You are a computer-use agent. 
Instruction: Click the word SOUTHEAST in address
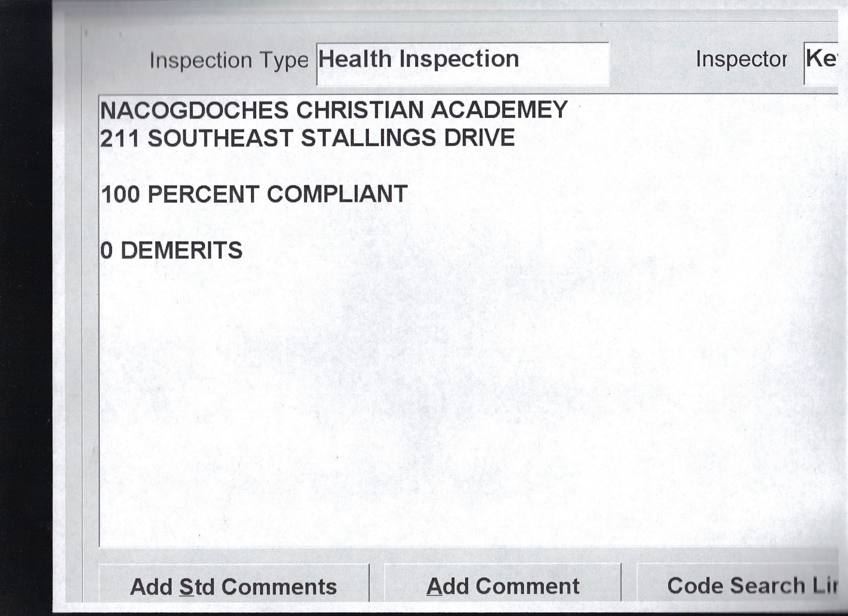pyautogui.click(x=220, y=138)
